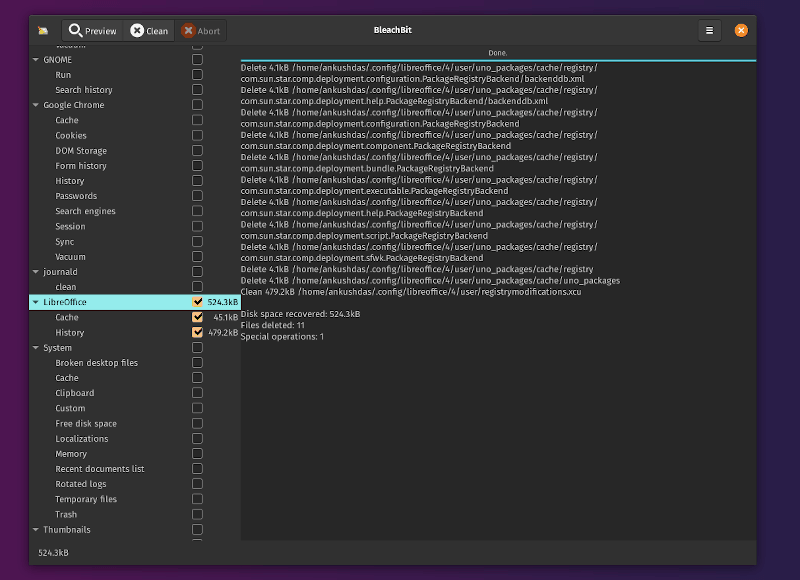
Task: Select the Run item under GNOME
Action: click(63, 75)
